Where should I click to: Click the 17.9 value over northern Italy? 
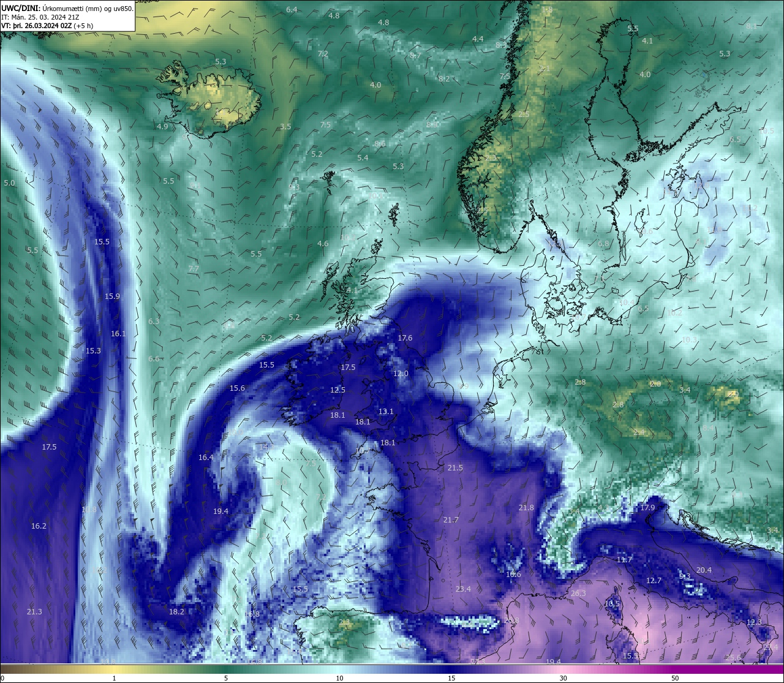(647, 508)
